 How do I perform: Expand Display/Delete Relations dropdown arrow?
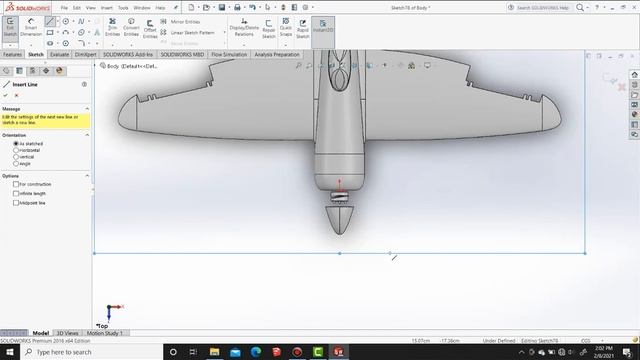(x=244, y=45)
